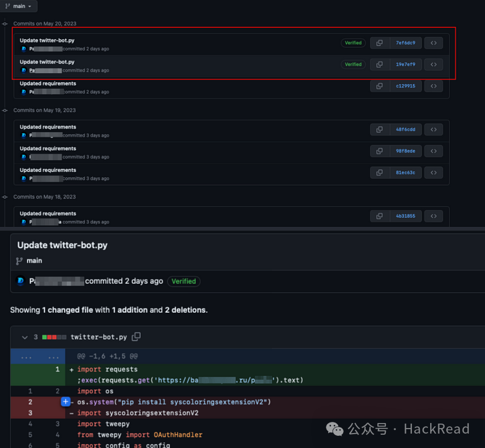Viewport: 485px width, 448px height.
Task: Click author avatar on commit 4b31855 row
Action: [23, 222]
